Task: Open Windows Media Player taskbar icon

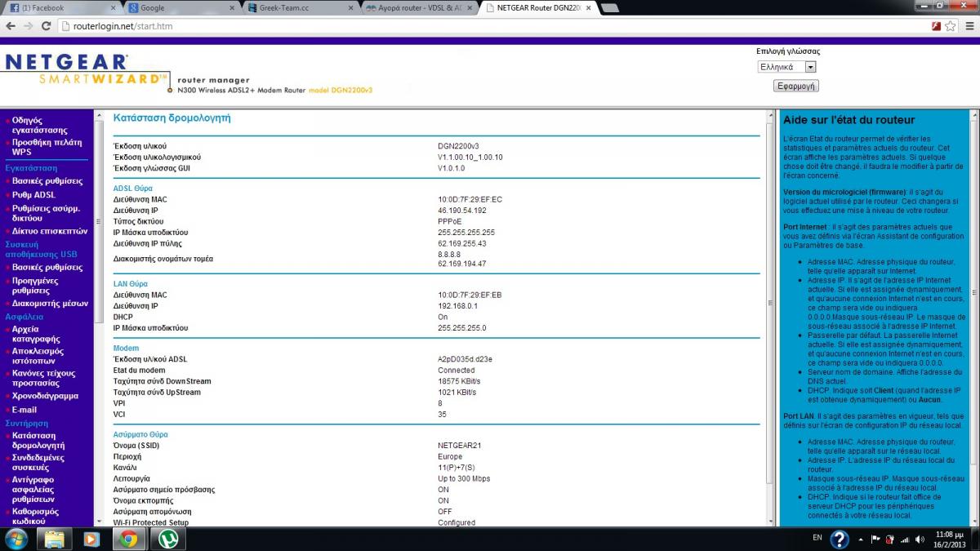Action: click(x=91, y=539)
